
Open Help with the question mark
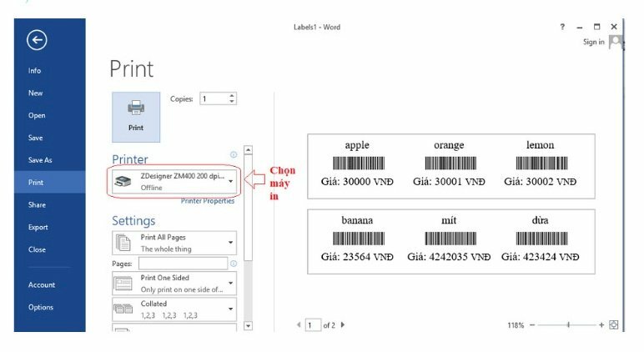pyautogui.click(x=562, y=27)
